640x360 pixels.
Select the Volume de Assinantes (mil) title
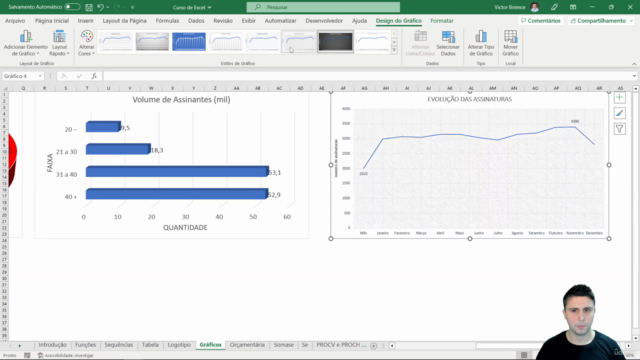pos(181,100)
